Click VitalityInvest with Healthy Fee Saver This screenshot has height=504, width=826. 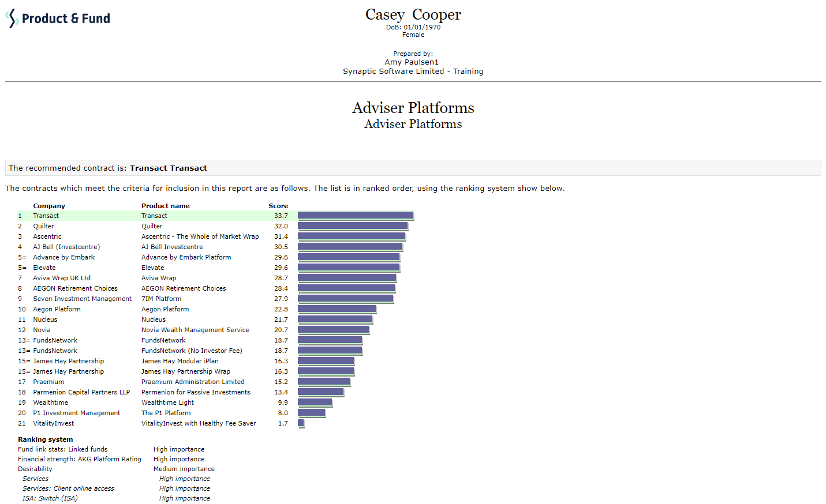(x=199, y=423)
